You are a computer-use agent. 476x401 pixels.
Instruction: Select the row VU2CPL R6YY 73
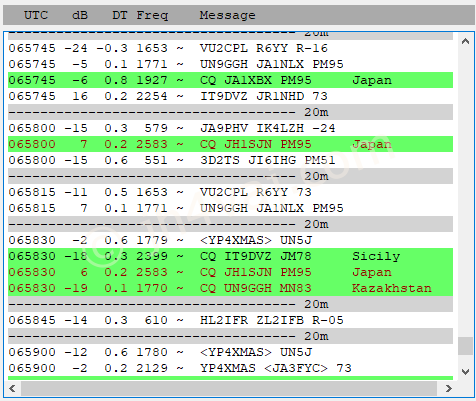230,192
